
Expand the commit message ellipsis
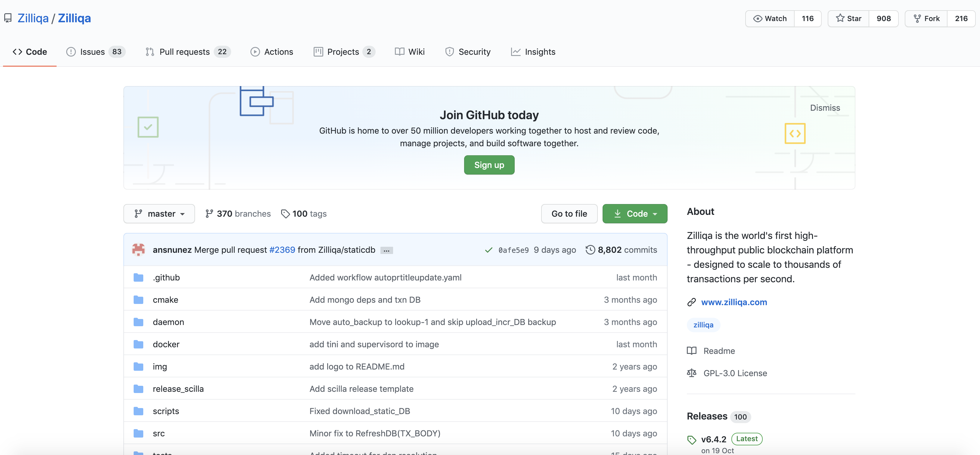(x=386, y=250)
